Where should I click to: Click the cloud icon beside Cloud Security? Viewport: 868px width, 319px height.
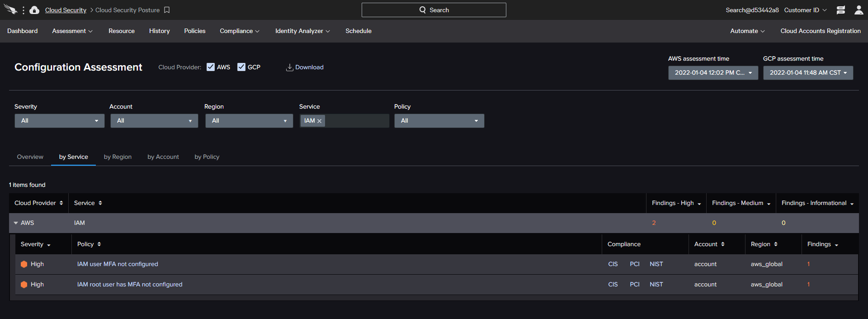tap(34, 10)
